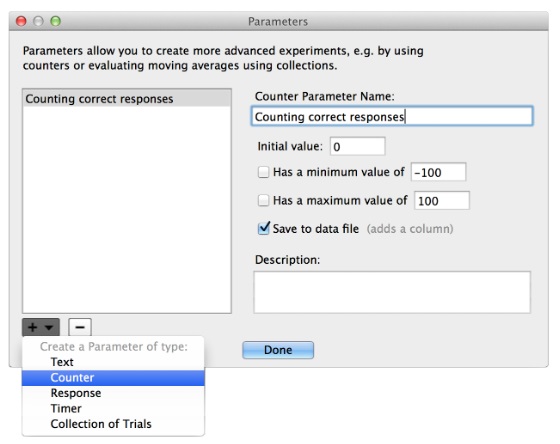Click inside the Description text box

click(x=392, y=292)
